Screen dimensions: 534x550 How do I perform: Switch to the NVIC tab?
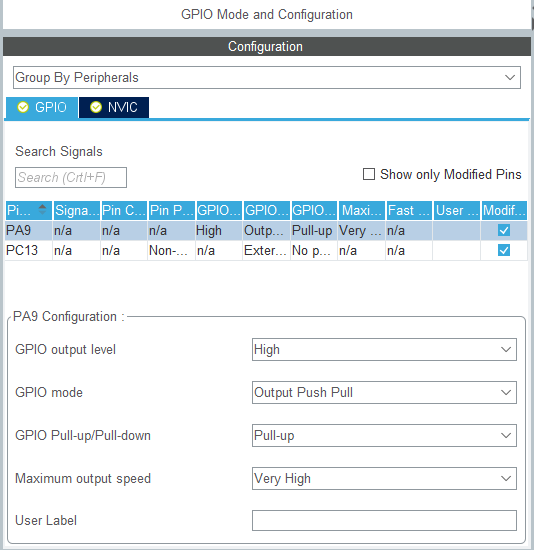point(114,107)
